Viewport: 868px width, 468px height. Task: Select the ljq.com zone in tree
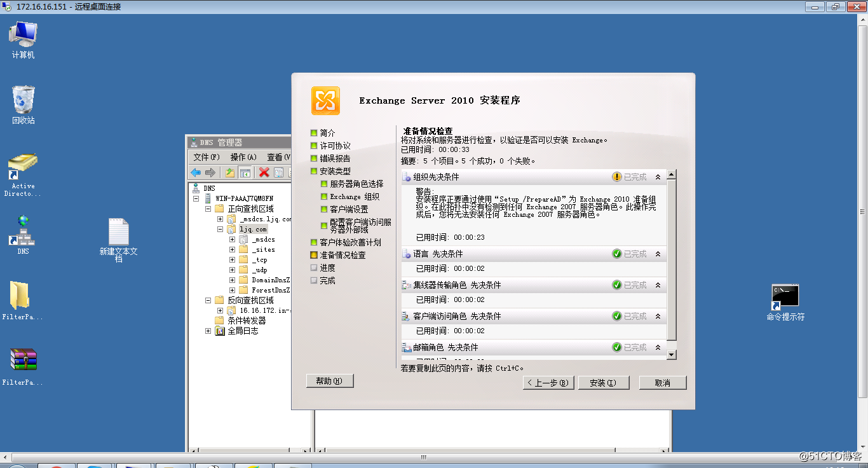pos(253,229)
